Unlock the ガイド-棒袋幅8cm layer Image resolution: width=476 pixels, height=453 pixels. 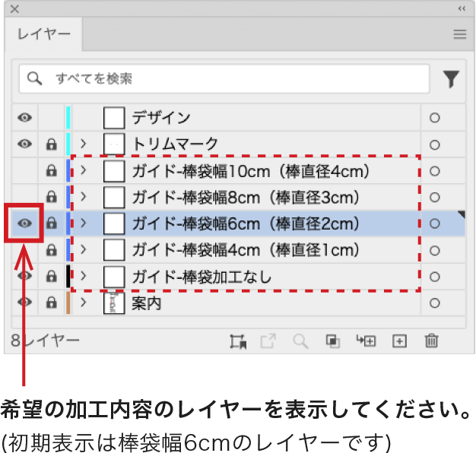[x=51, y=197]
